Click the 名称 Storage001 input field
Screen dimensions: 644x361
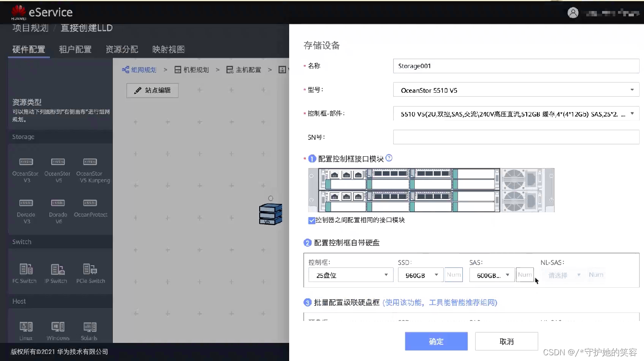[x=516, y=66]
